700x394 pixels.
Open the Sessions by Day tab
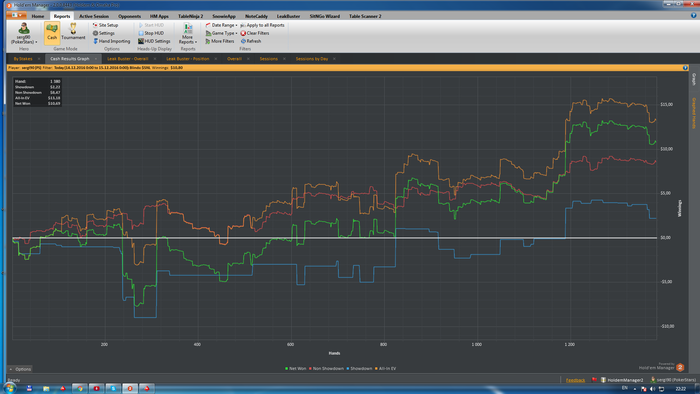[x=312, y=59]
